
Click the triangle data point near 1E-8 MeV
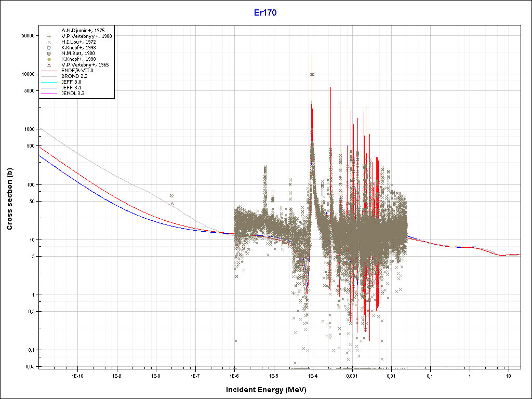click(x=172, y=204)
